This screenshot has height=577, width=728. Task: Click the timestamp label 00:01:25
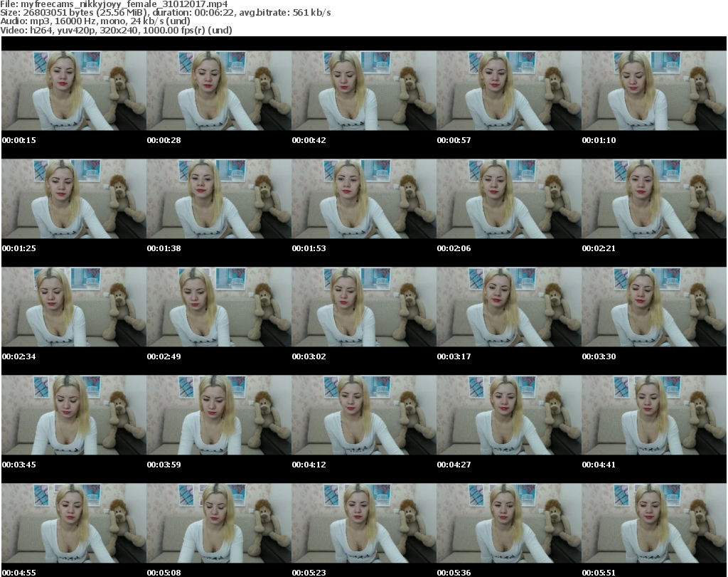[19, 248]
